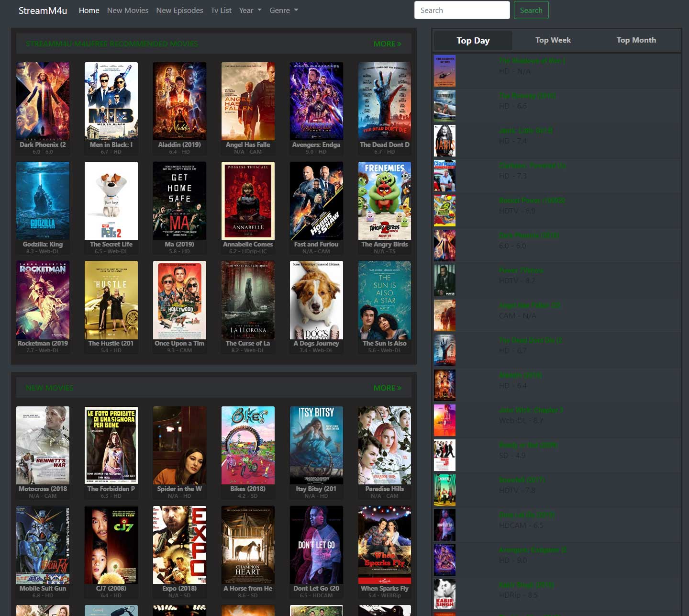Click the green Search button
The width and height of the screenshot is (689, 616).
531,10
